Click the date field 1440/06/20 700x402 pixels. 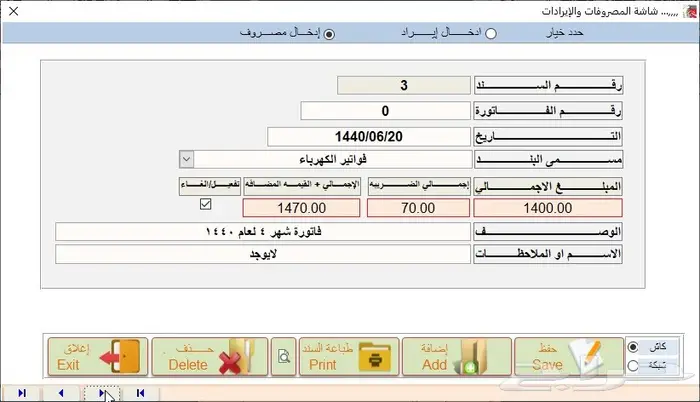(x=369, y=137)
